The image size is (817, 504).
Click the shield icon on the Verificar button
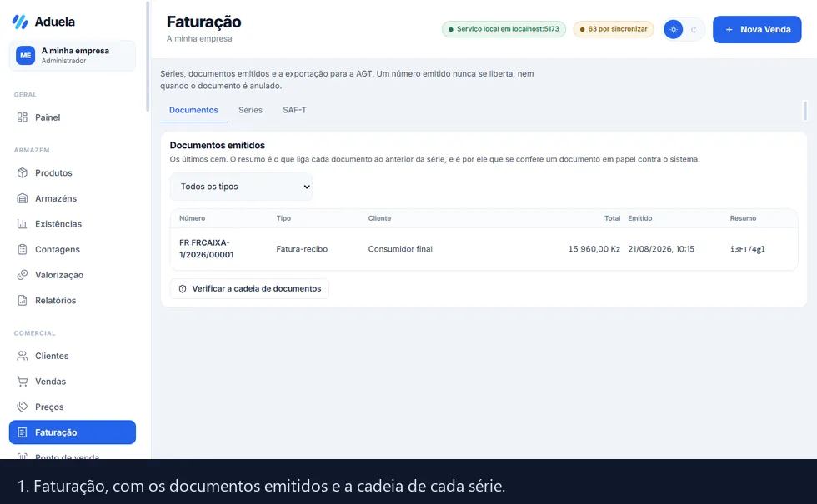tap(183, 289)
